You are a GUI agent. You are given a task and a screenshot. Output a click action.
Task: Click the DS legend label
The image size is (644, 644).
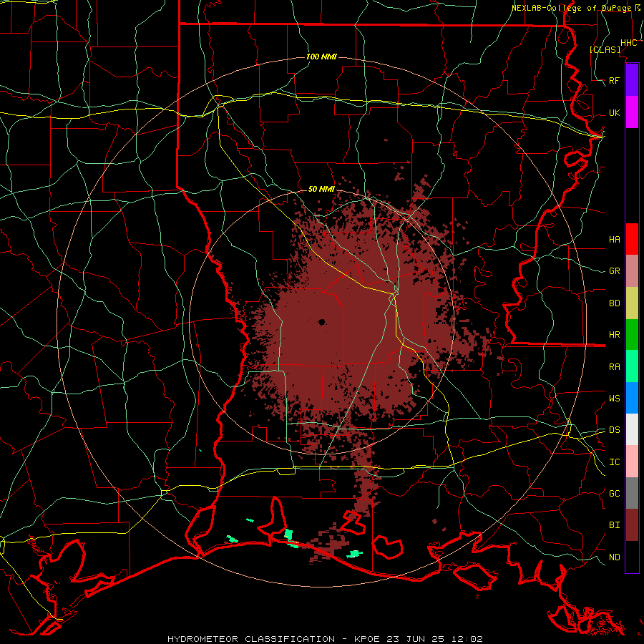[x=614, y=430]
